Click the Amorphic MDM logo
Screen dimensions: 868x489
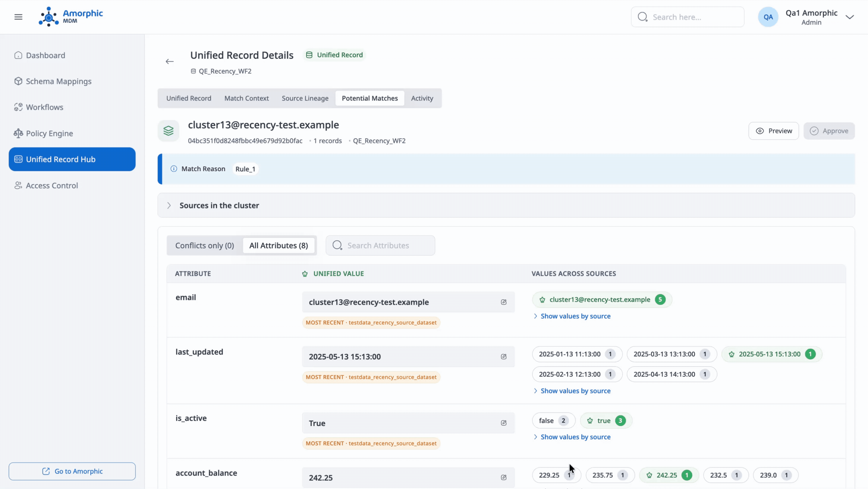(71, 17)
